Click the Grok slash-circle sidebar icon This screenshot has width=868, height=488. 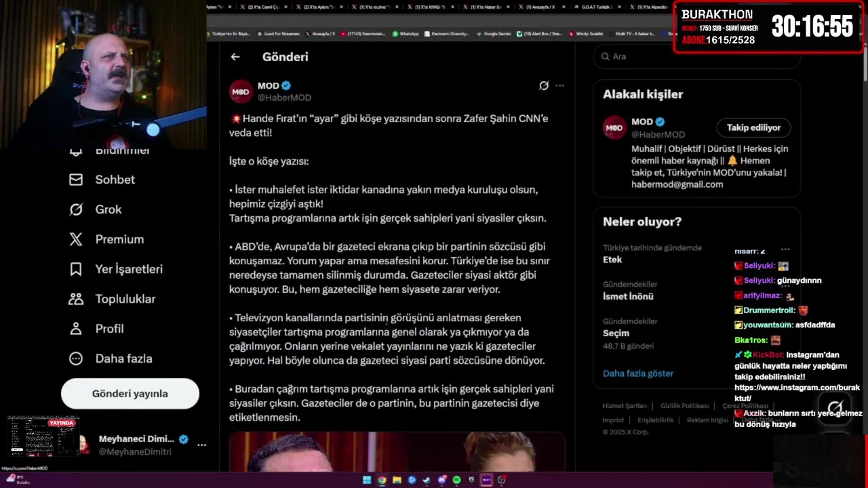pyautogui.click(x=76, y=209)
